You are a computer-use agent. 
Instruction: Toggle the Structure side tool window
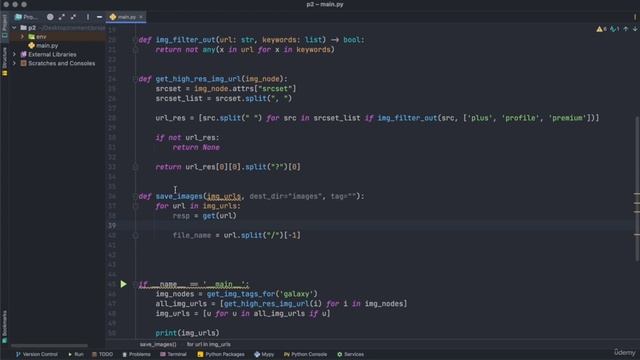(x=4, y=61)
